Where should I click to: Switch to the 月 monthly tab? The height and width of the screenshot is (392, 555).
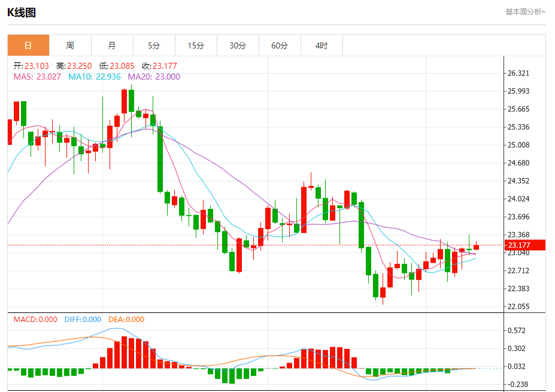coord(112,45)
